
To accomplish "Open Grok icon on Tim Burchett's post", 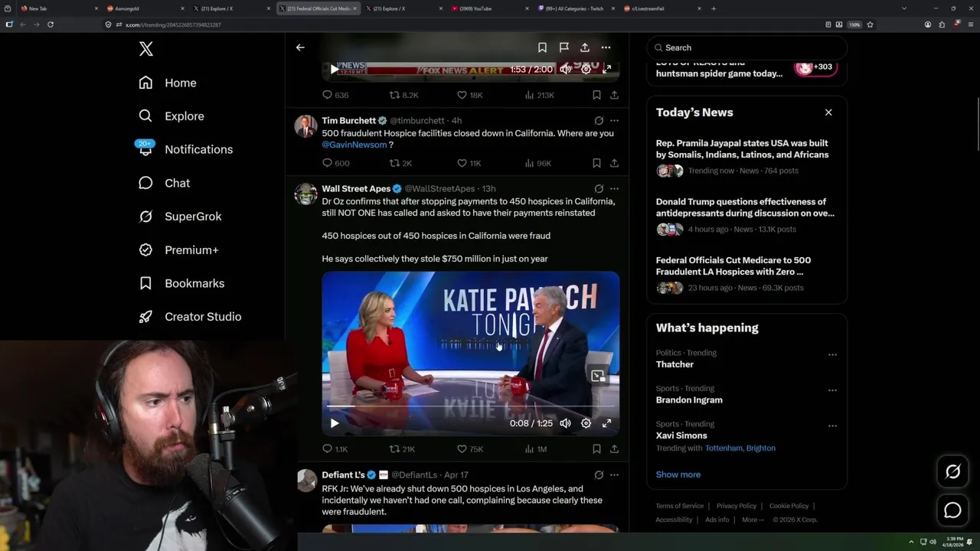I will (599, 121).
